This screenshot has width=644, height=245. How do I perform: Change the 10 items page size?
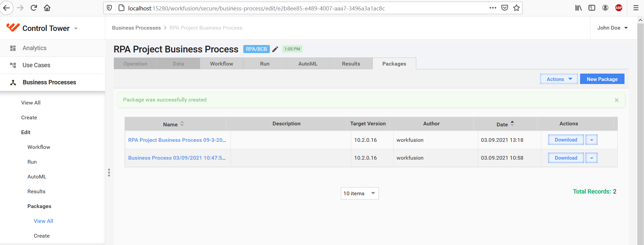pyautogui.click(x=360, y=194)
